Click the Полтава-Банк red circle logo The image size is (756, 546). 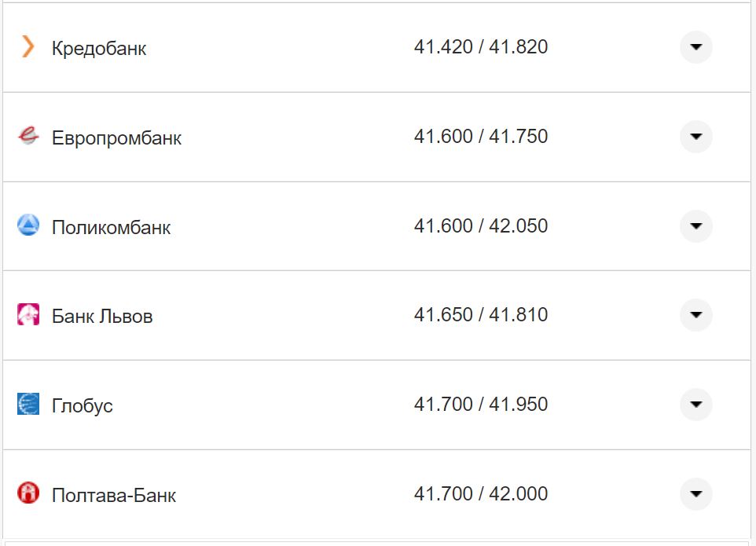pos(28,493)
